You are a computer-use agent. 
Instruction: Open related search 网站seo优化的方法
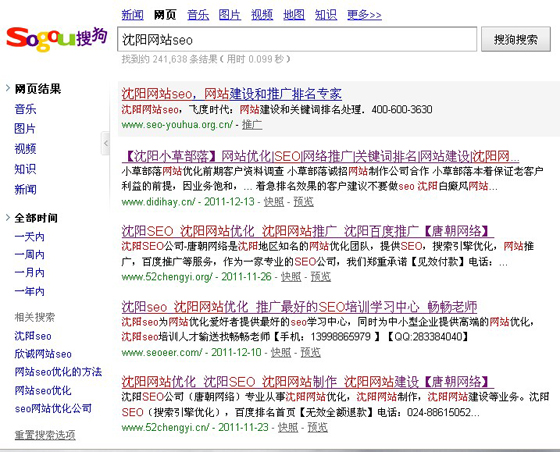coord(58,372)
